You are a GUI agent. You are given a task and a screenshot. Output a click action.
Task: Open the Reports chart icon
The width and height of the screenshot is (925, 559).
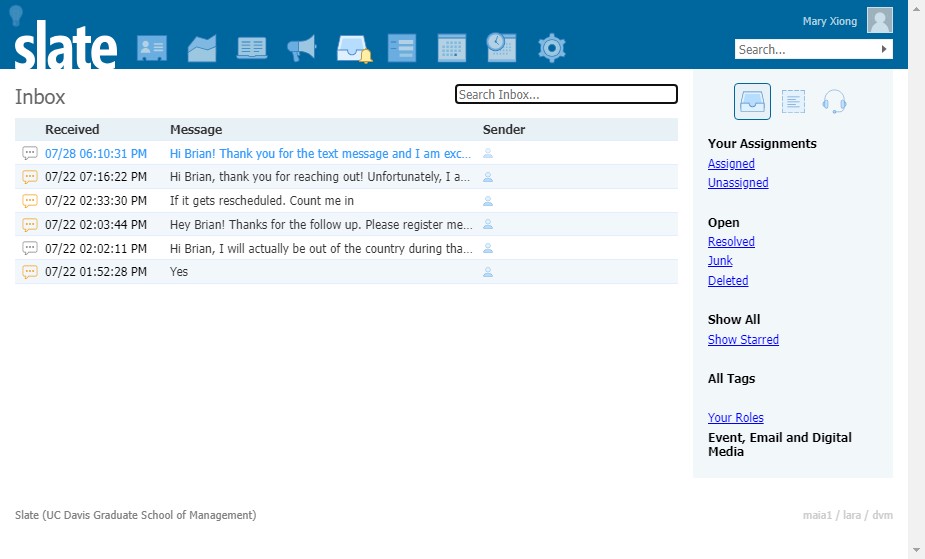point(202,48)
